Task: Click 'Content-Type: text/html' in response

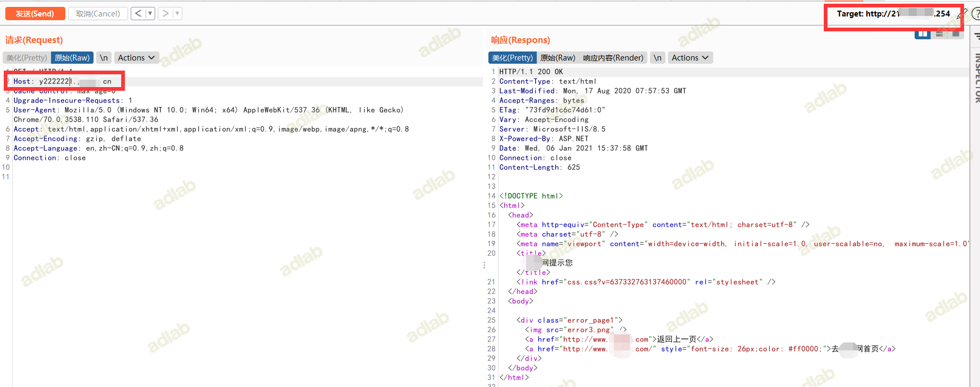Action: (548, 81)
